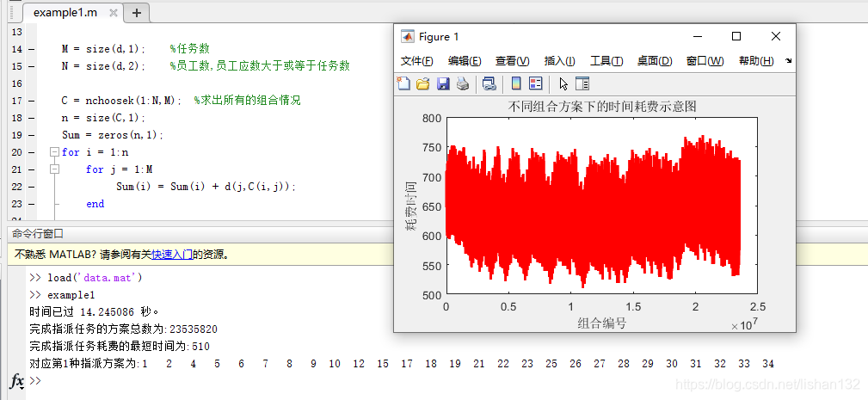Screen dimensions: 868x400
Task: Click the fx function browser icon
Action: [17, 380]
